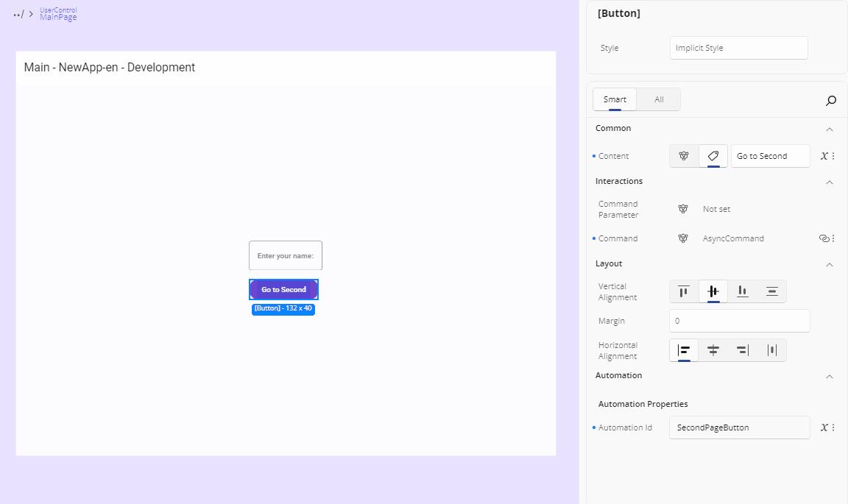Select the tag icon in Content property

(x=713, y=155)
